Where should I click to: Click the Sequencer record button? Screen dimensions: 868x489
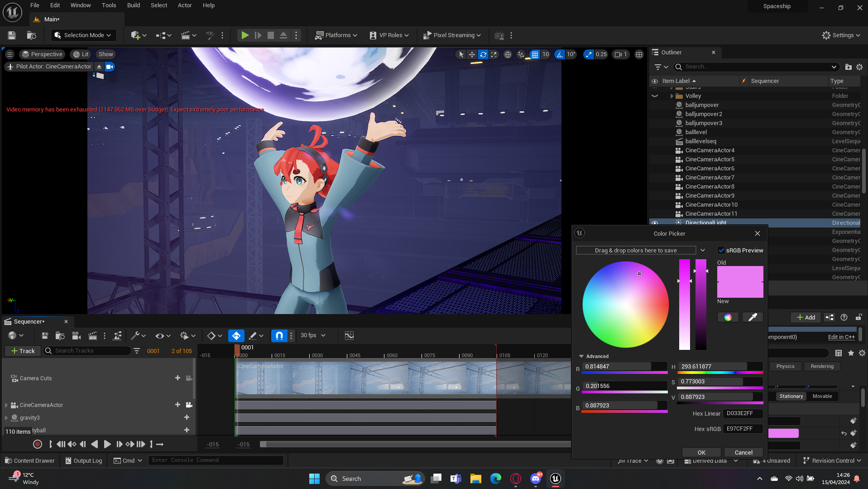click(x=38, y=445)
